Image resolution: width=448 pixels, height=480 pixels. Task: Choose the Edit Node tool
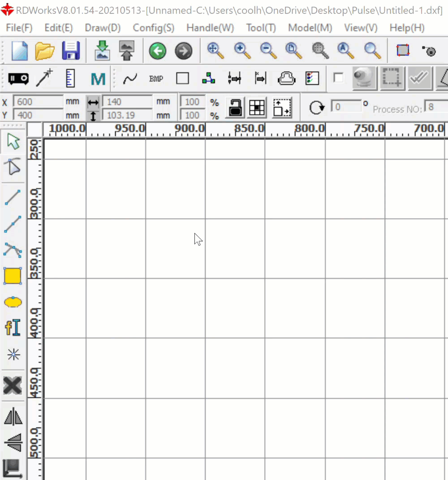click(x=13, y=167)
